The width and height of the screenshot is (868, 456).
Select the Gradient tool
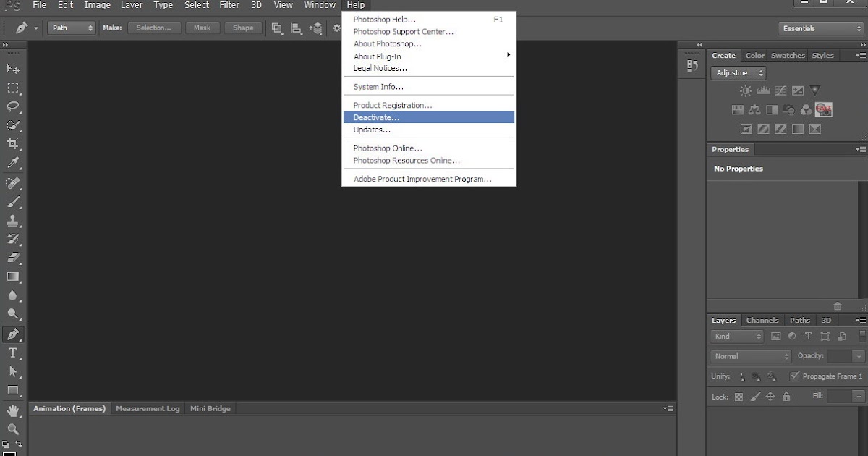point(13,276)
